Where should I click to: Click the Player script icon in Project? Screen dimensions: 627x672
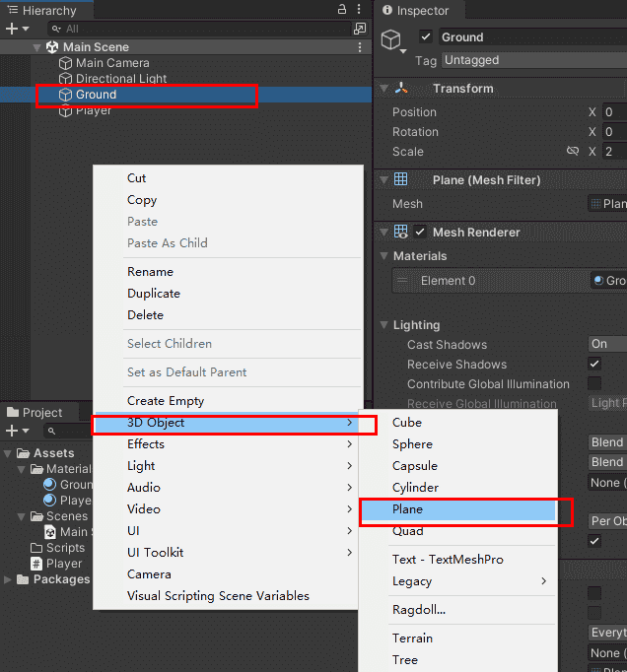click(36, 564)
